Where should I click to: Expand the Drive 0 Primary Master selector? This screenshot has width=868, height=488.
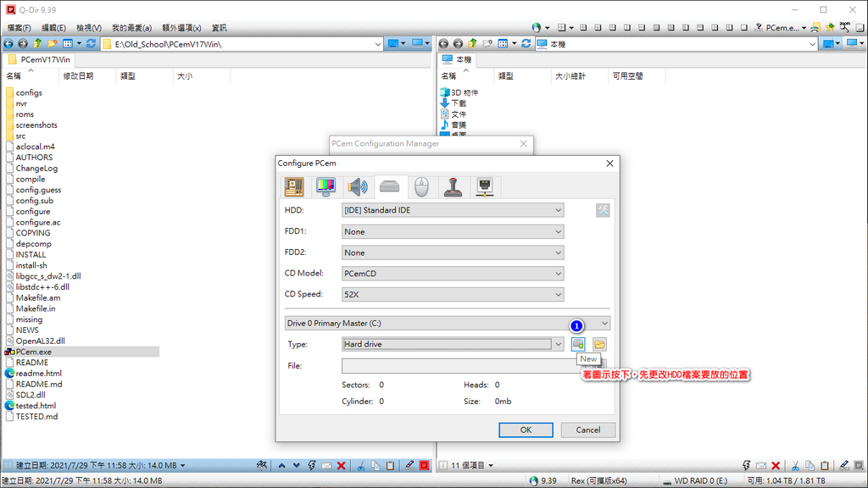(x=448, y=323)
